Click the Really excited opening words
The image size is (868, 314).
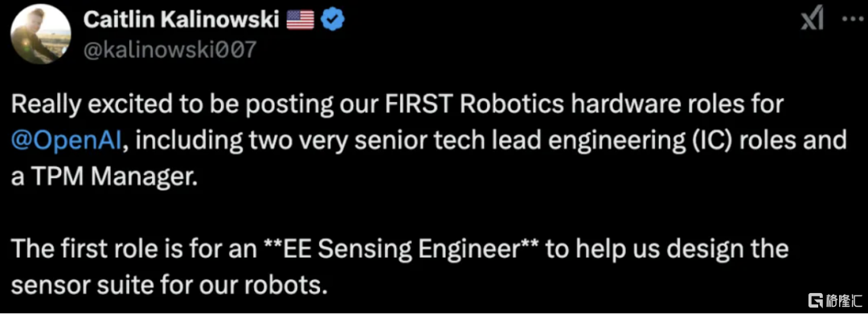(x=80, y=105)
